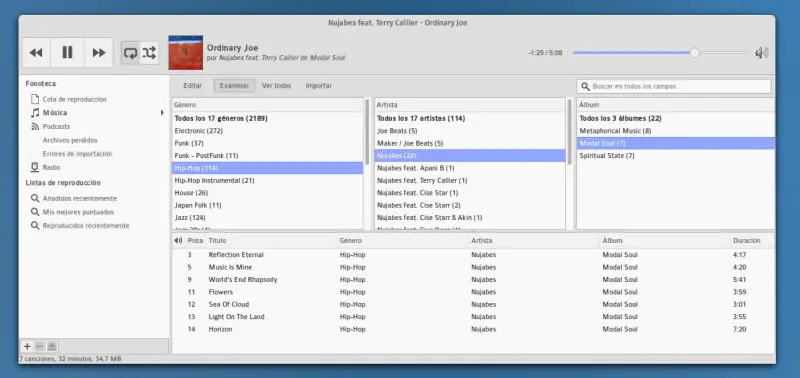Click the eject button in sidebar footer
The width and height of the screenshot is (800, 378).
[52, 346]
